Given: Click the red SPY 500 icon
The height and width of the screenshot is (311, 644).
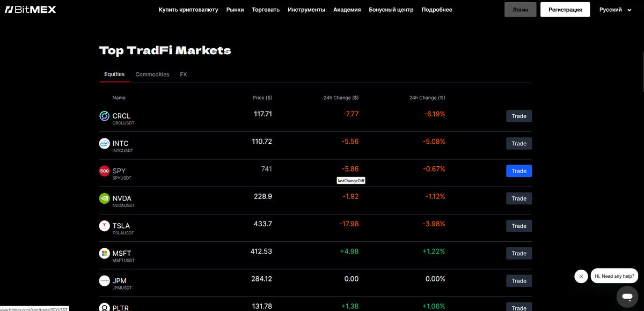Looking at the screenshot, I should (105, 171).
